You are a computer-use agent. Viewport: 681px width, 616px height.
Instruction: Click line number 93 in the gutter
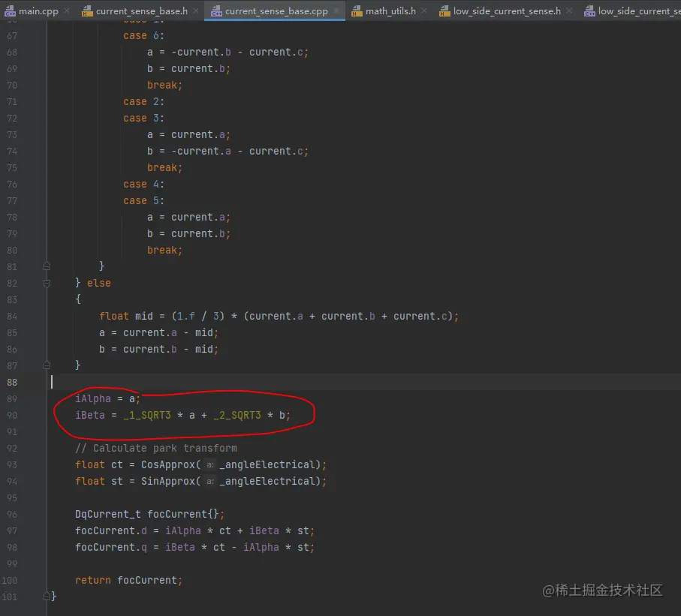click(x=12, y=465)
